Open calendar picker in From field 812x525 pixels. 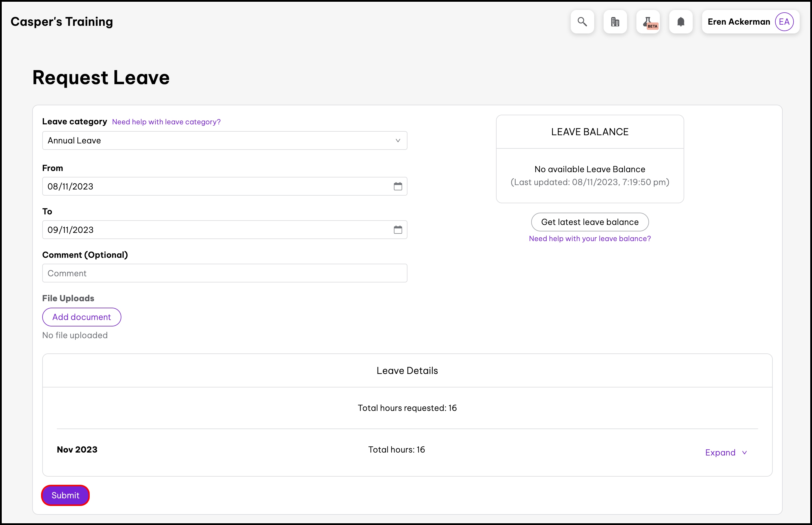398,186
